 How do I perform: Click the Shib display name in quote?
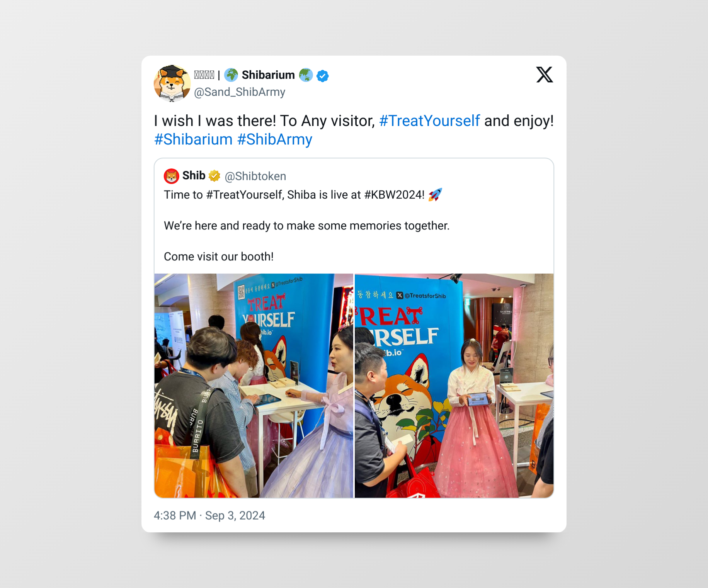point(194,176)
